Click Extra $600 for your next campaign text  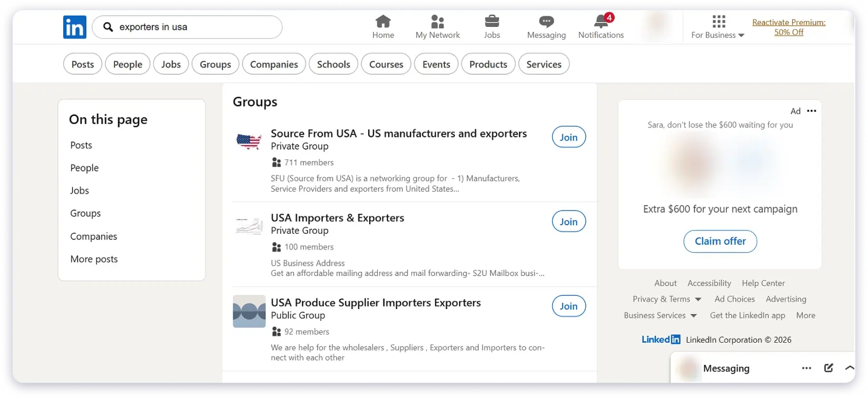tap(720, 209)
